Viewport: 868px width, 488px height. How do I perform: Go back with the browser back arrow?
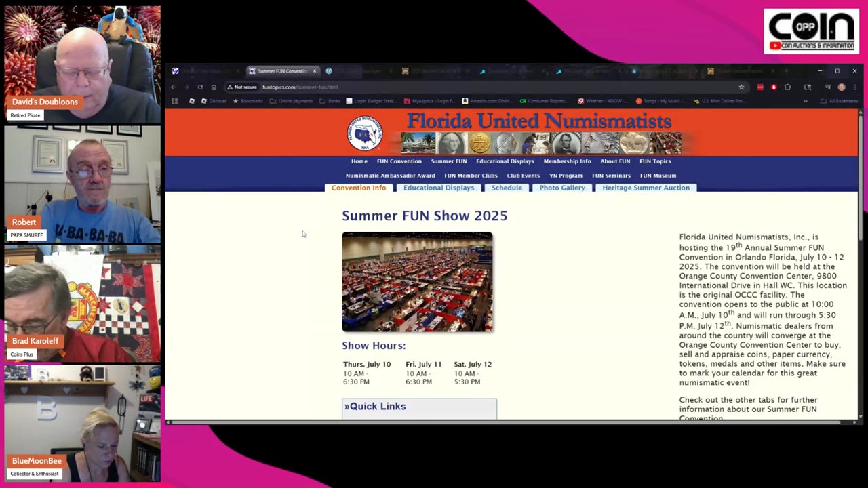(173, 87)
